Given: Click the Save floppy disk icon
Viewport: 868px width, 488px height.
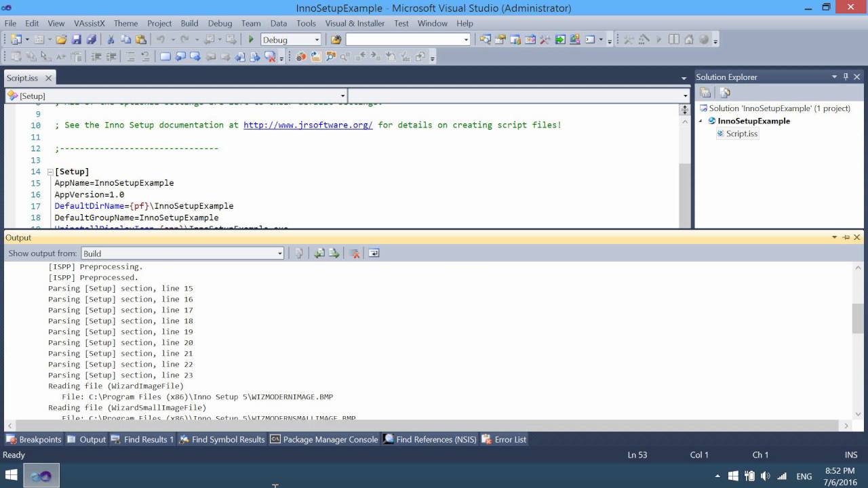Looking at the screenshot, I should coord(76,40).
